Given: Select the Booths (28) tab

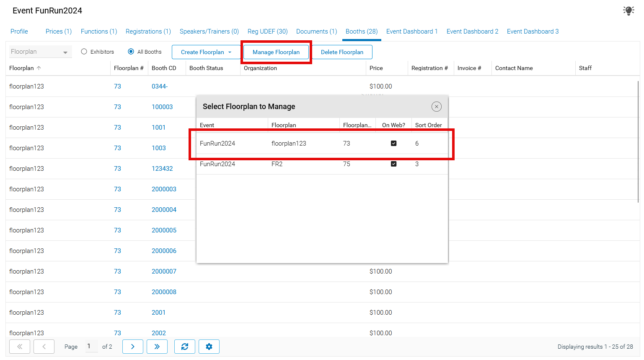Looking at the screenshot, I should 362,31.
